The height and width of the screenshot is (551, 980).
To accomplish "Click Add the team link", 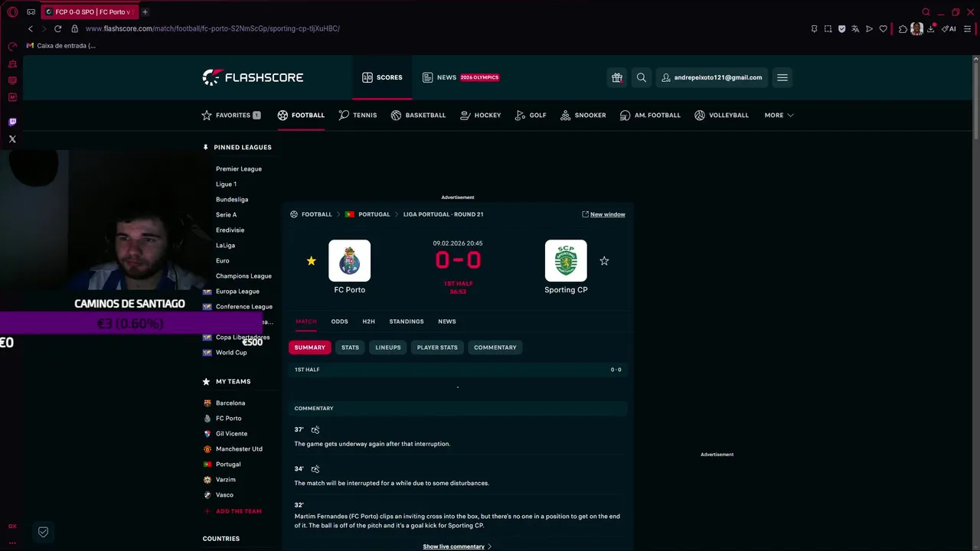I will (x=233, y=511).
